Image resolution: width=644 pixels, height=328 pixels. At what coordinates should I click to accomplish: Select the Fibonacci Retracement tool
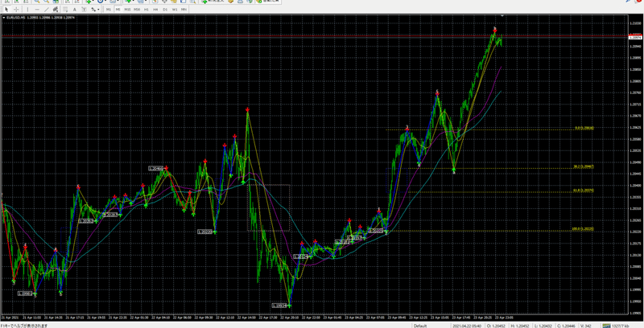pyautogui.click(x=65, y=9)
